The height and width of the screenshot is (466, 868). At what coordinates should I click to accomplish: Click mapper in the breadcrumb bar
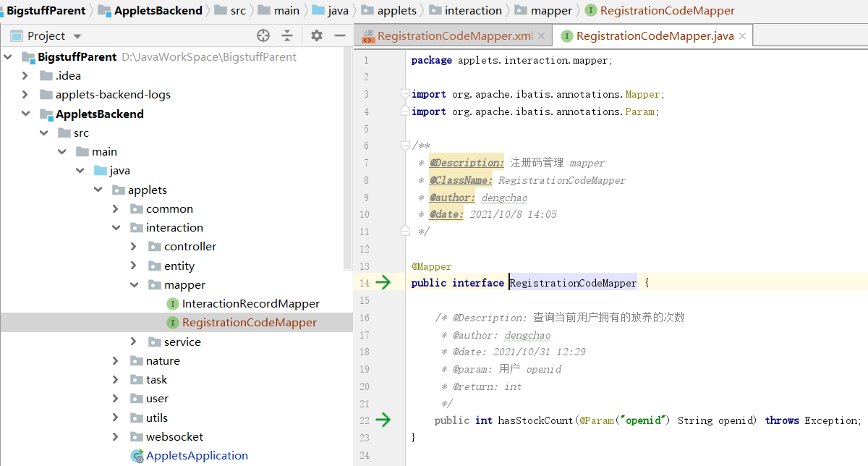[x=551, y=10]
